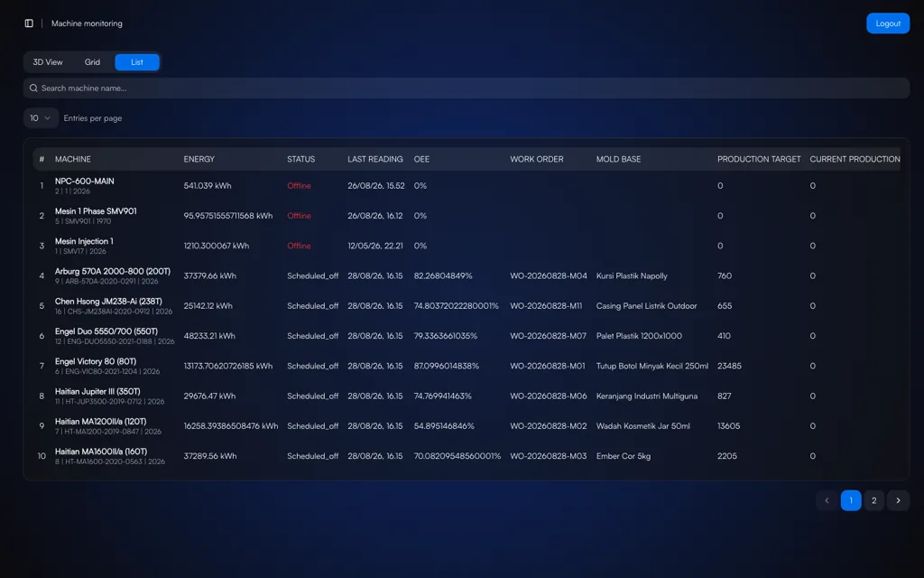Click the LAST READING column header
Screen dimensions: 924x578
point(375,159)
